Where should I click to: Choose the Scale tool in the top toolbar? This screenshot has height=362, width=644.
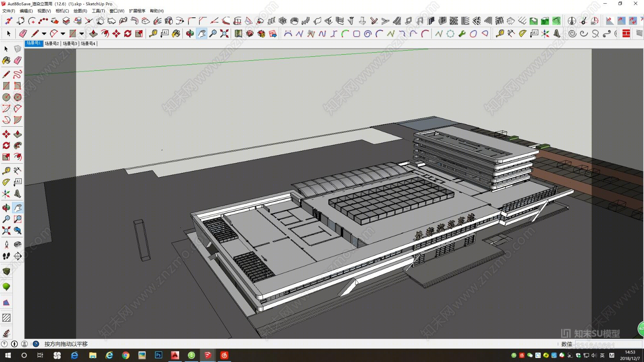coord(139,33)
